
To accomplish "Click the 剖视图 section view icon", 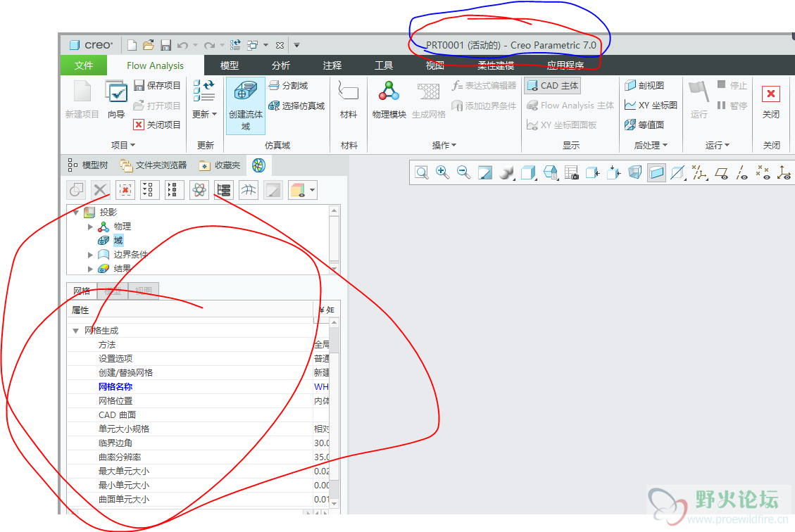I will click(x=644, y=86).
